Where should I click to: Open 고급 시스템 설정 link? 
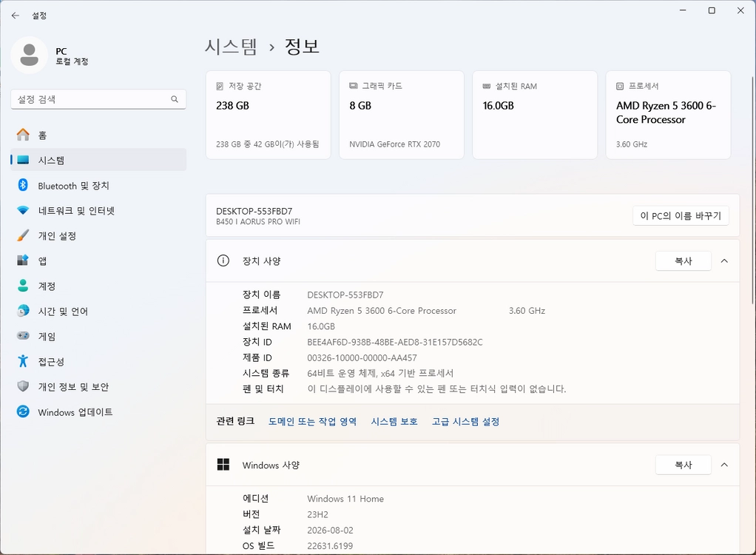[x=465, y=422]
